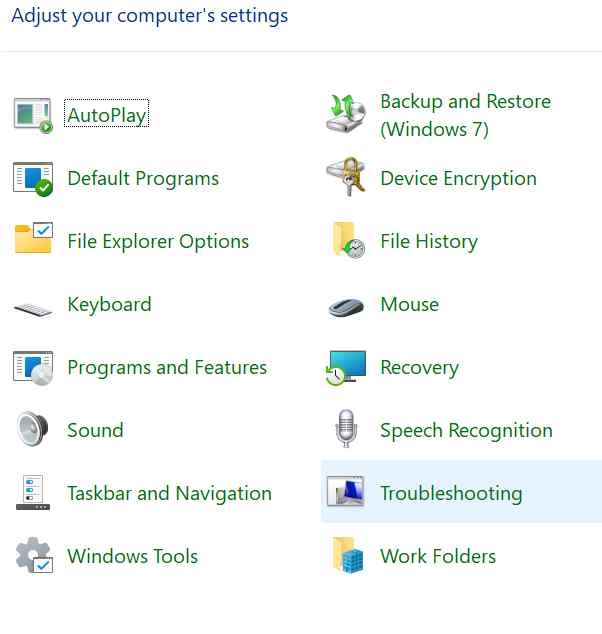
Task: Click the Mouse icon
Action: coord(346,308)
